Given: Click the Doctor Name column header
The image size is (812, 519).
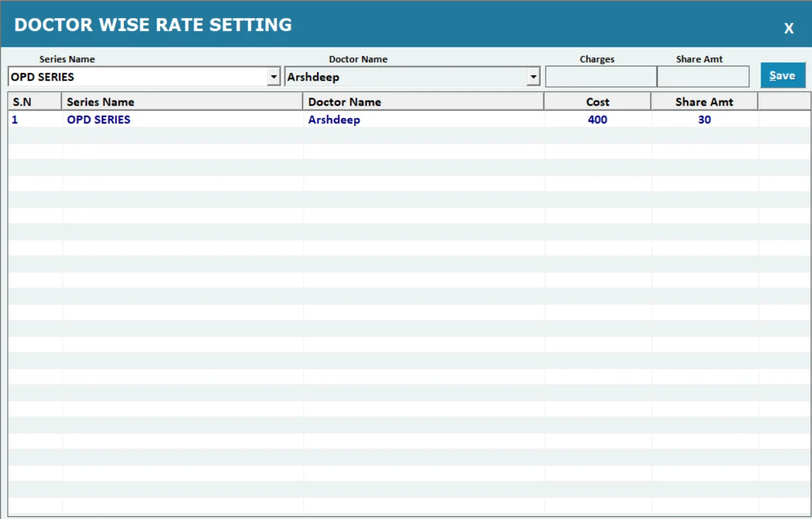Looking at the screenshot, I should coord(423,102).
